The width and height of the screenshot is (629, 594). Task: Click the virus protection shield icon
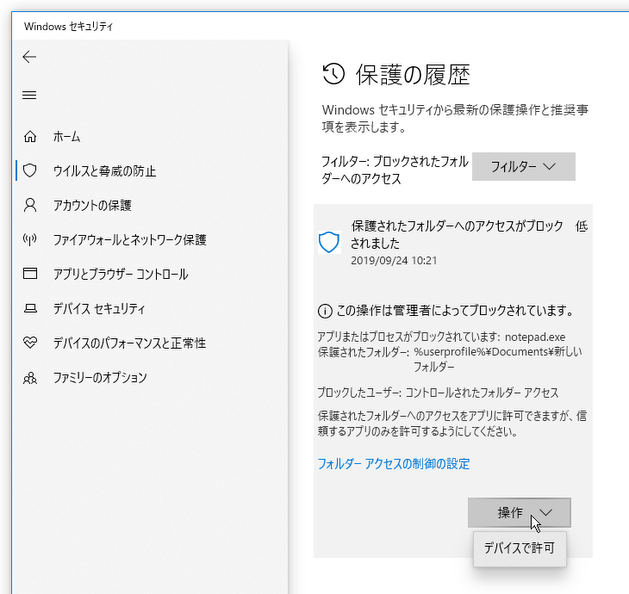[x=30, y=170]
